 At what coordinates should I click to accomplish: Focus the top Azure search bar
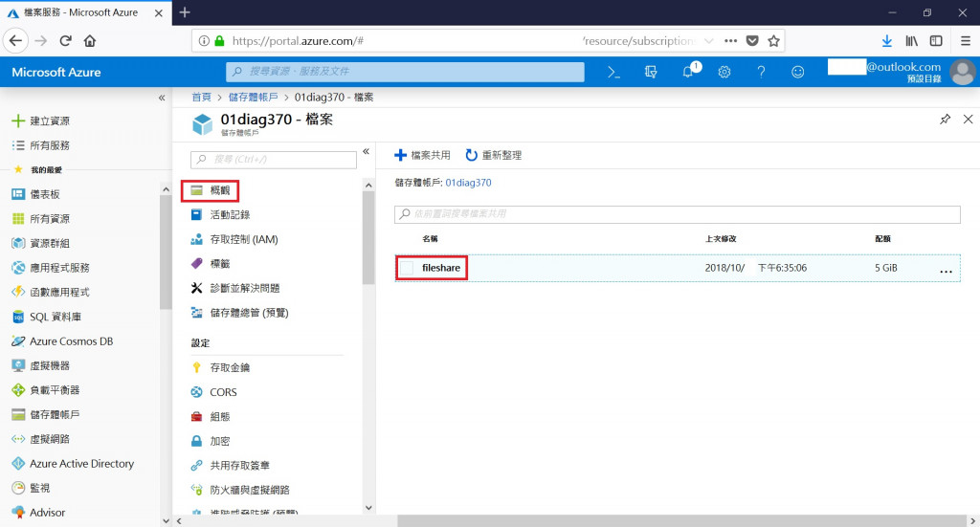click(x=405, y=72)
